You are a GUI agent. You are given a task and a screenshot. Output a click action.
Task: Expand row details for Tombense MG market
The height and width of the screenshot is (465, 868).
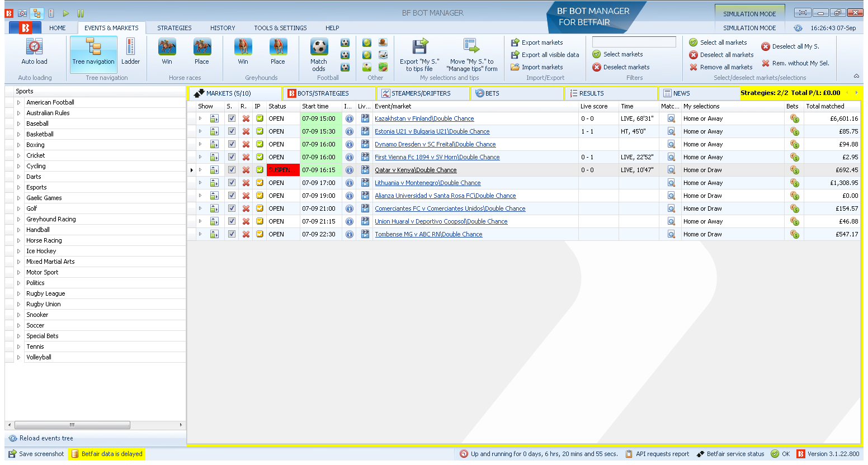[x=200, y=234]
